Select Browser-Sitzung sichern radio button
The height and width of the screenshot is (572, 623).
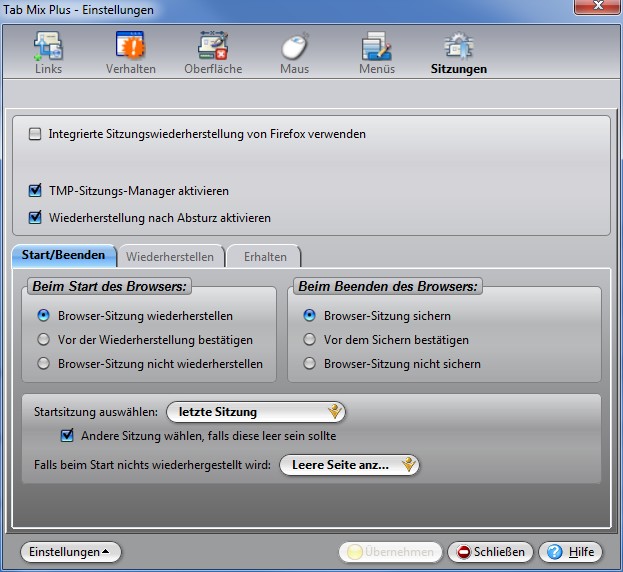pos(310,316)
